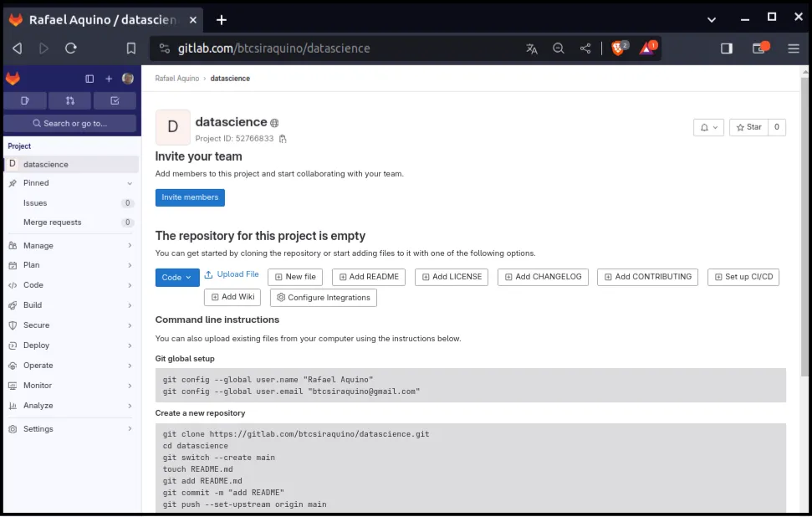The width and height of the screenshot is (812, 517).
Task: Click Add LICENSE button
Action: tap(452, 277)
